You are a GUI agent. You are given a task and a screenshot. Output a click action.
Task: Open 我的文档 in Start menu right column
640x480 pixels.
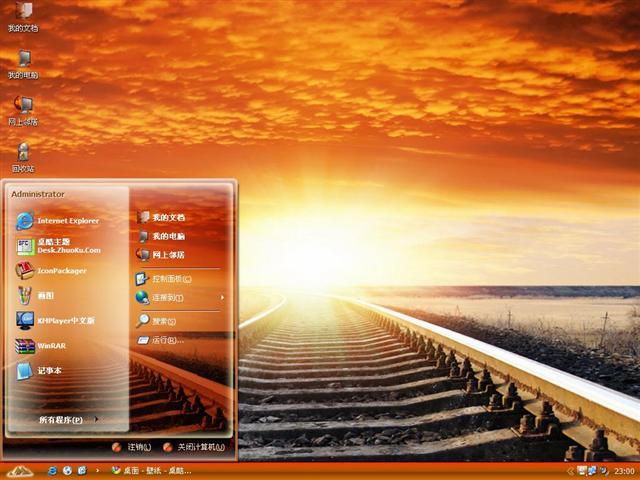click(161, 217)
